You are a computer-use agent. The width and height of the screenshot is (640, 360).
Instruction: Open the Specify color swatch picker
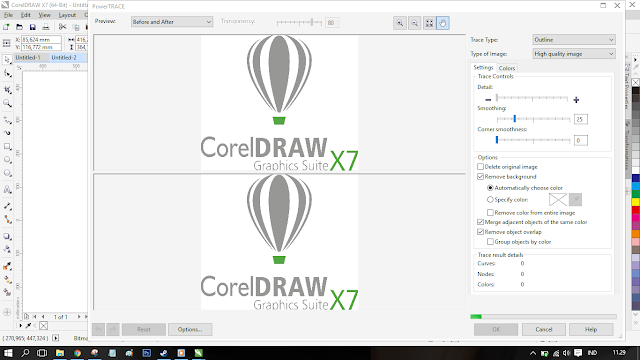tap(558, 199)
